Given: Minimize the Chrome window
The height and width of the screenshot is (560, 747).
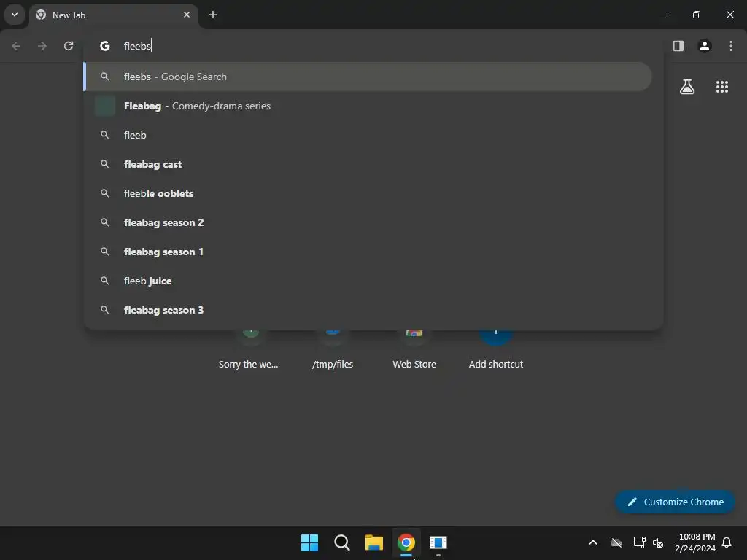Looking at the screenshot, I should pos(662,15).
